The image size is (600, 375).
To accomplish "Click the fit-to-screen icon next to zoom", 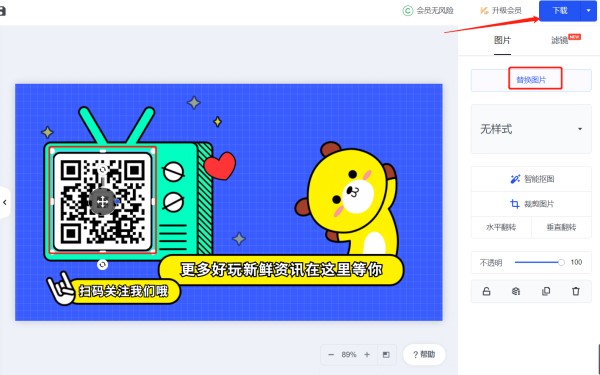I will tap(386, 355).
